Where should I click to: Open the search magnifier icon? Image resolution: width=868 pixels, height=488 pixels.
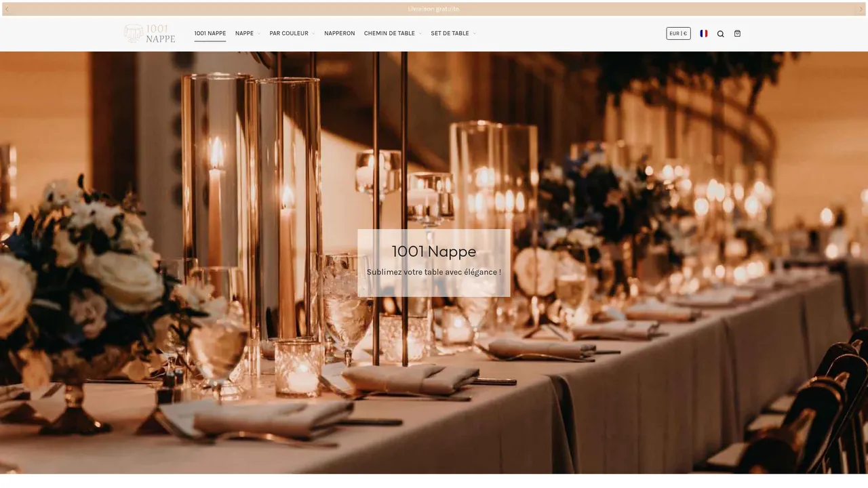(720, 33)
